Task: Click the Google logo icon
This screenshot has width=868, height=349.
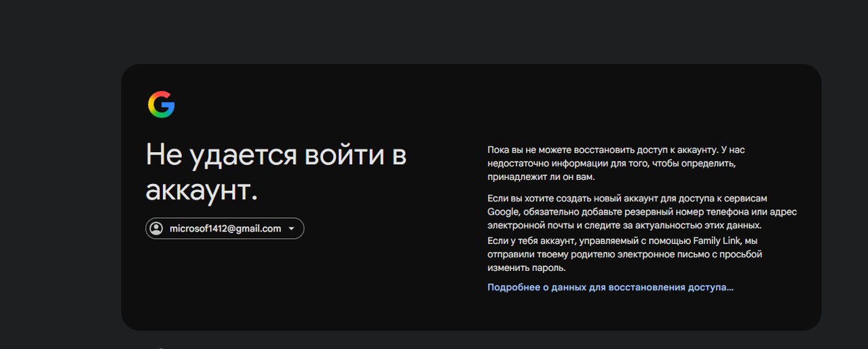Action: [162, 105]
